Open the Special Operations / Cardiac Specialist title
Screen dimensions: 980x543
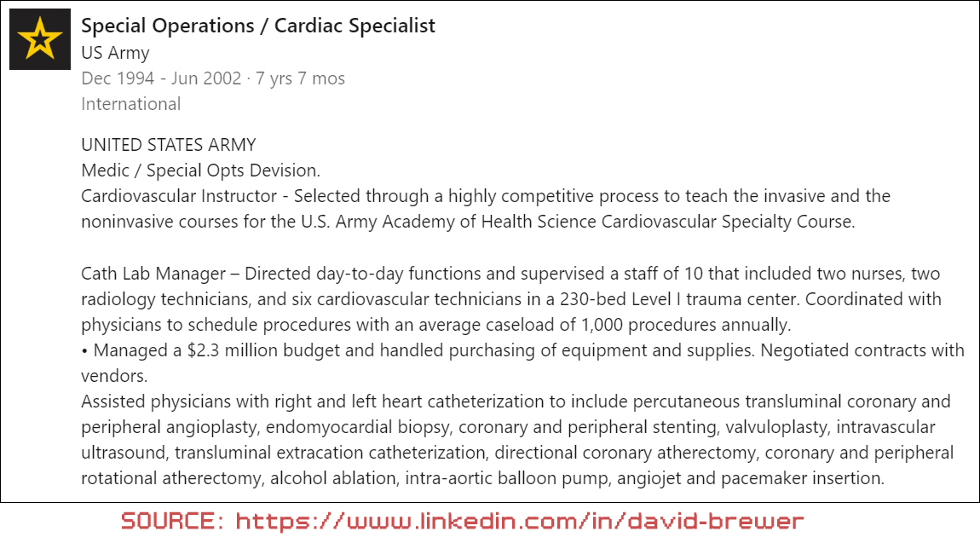click(x=257, y=26)
